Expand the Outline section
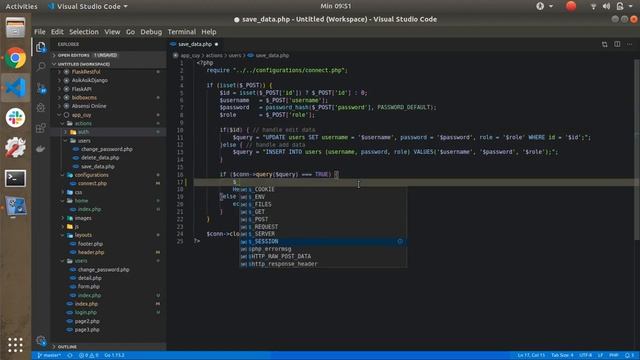 (x=108, y=347)
